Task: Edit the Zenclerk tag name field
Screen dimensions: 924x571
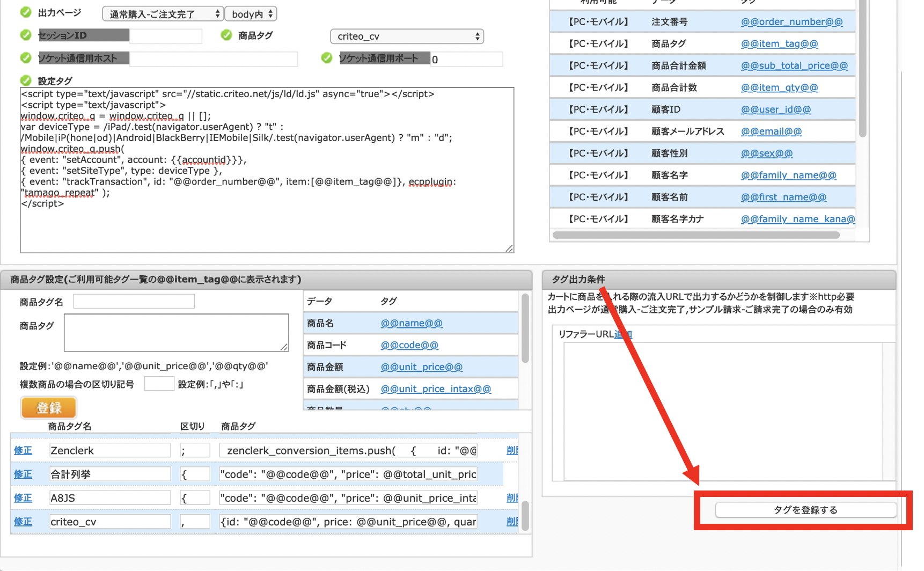Action: (x=110, y=451)
